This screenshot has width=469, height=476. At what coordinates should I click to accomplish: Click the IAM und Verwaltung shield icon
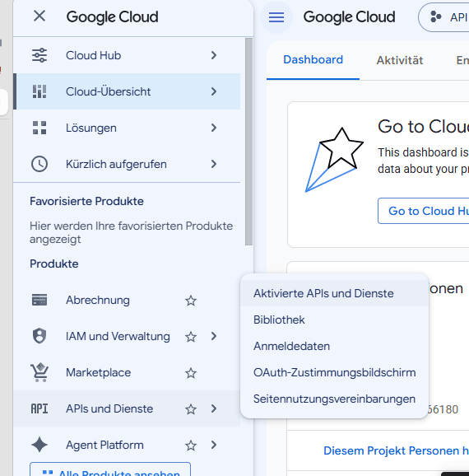tap(39, 336)
